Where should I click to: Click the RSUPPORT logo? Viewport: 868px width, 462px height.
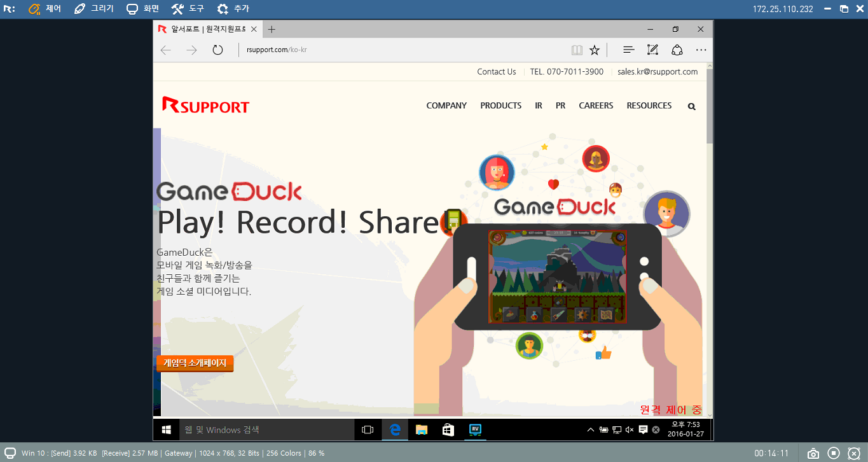(x=205, y=106)
